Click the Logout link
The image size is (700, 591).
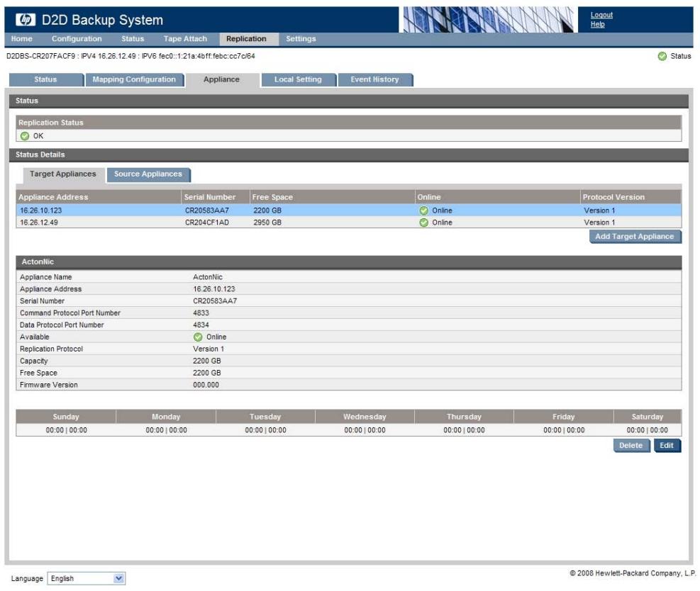tap(601, 15)
